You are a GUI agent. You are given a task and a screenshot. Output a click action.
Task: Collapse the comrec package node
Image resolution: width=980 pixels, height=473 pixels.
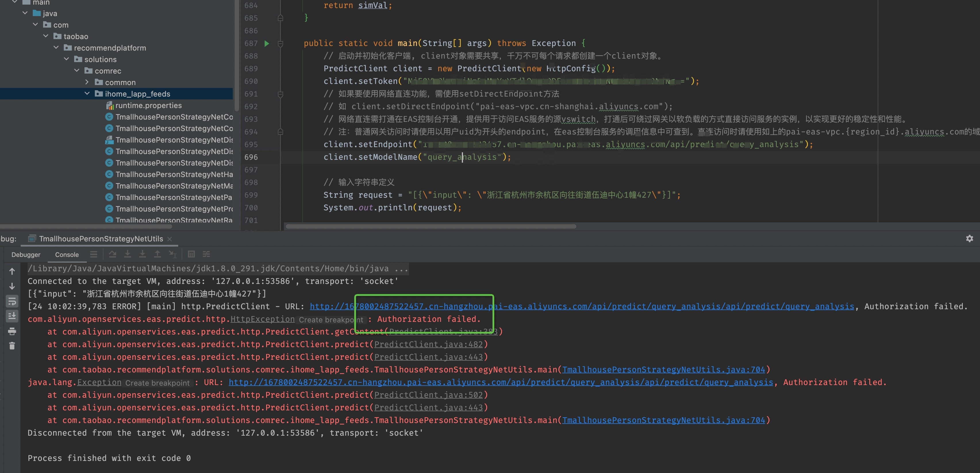[x=77, y=70]
